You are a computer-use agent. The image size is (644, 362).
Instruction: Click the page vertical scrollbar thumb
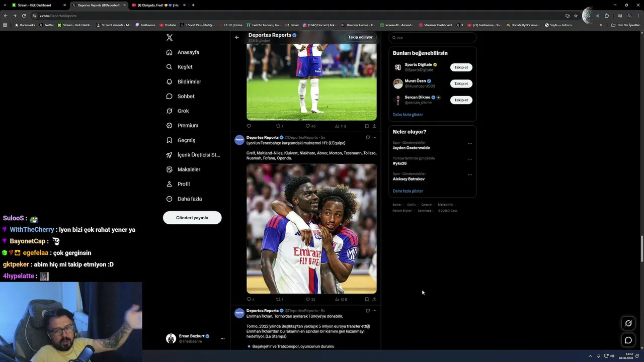pos(642,249)
